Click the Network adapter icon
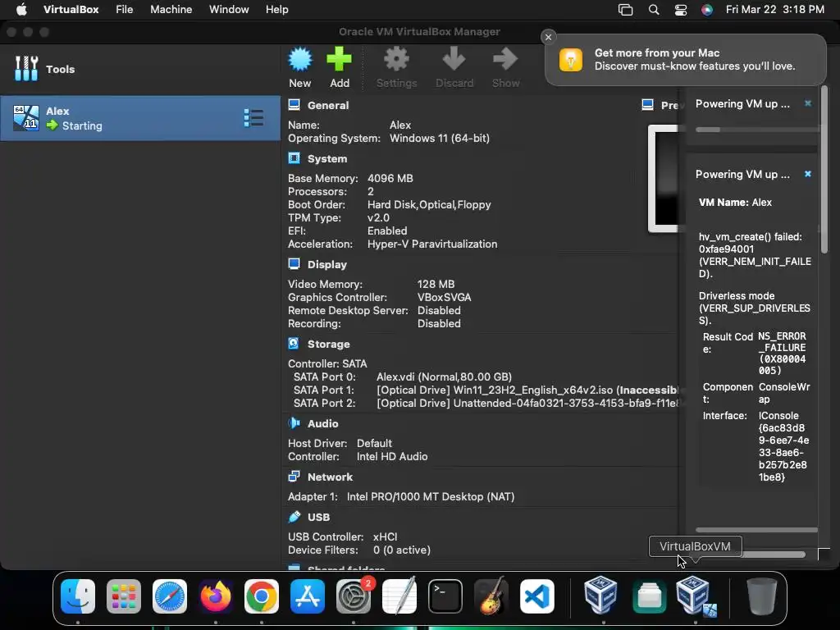Image resolution: width=840 pixels, height=630 pixels. pyautogui.click(x=294, y=477)
